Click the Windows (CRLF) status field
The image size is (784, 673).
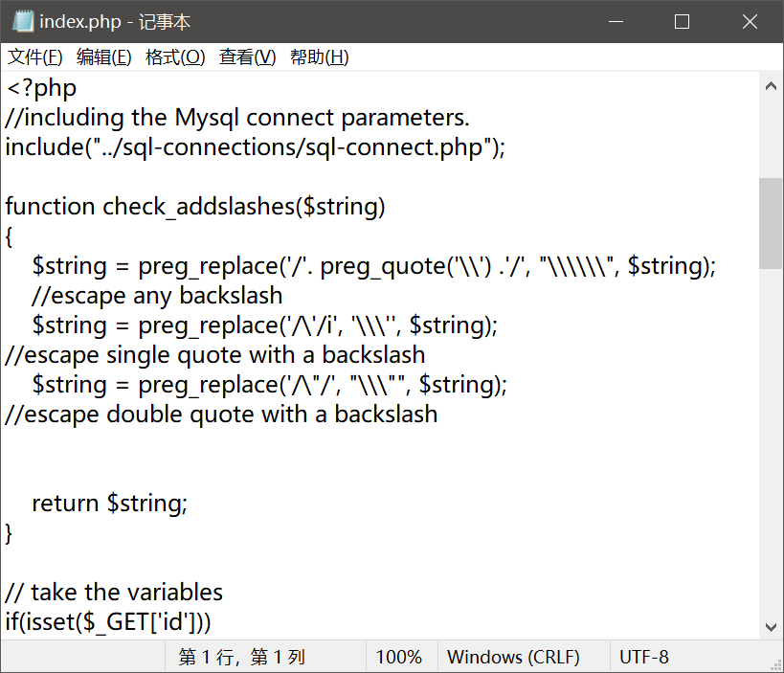click(x=513, y=658)
